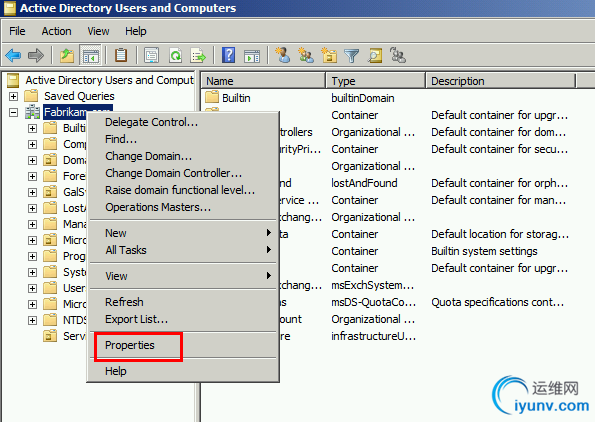Select the Builtin row in the list

coord(236,98)
